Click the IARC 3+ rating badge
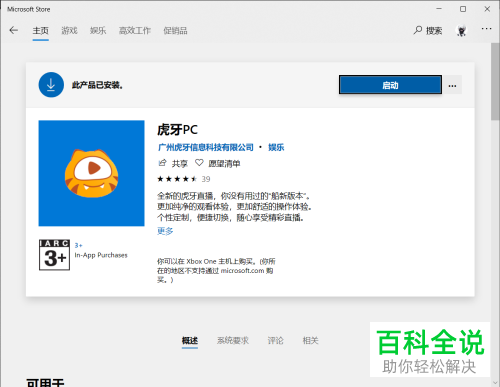The width and height of the screenshot is (500, 387). coord(54,255)
